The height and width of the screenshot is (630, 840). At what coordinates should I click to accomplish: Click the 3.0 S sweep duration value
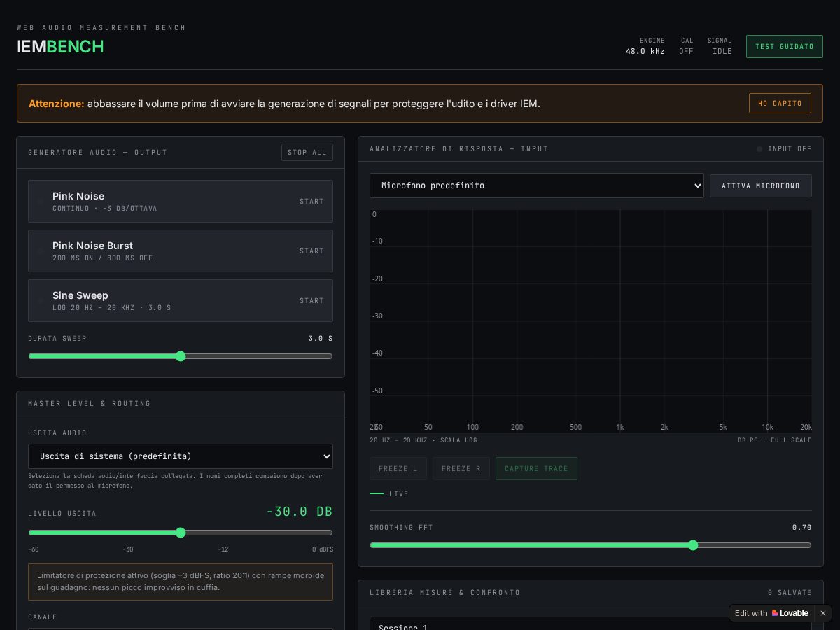(x=321, y=339)
